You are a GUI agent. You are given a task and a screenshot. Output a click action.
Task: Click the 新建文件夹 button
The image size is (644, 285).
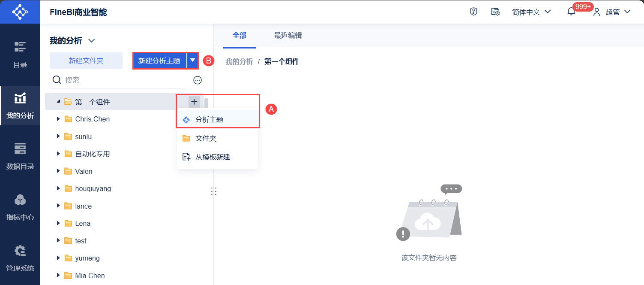click(86, 61)
